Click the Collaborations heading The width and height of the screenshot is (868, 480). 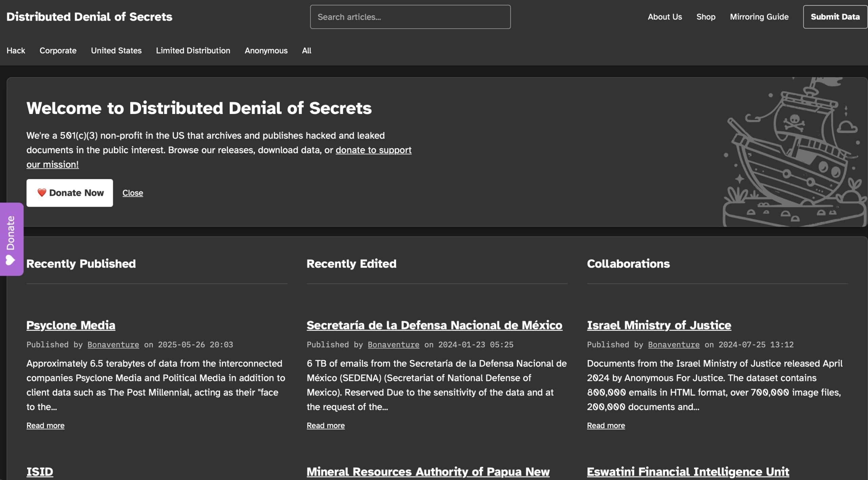coord(628,264)
